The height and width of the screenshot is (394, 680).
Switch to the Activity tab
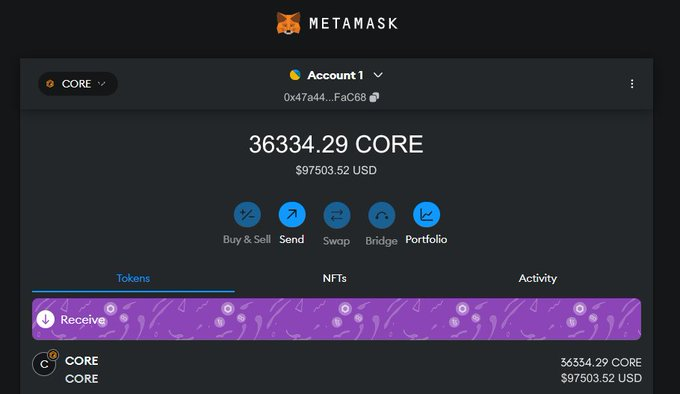pyautogui.click(x=538, y=278)
